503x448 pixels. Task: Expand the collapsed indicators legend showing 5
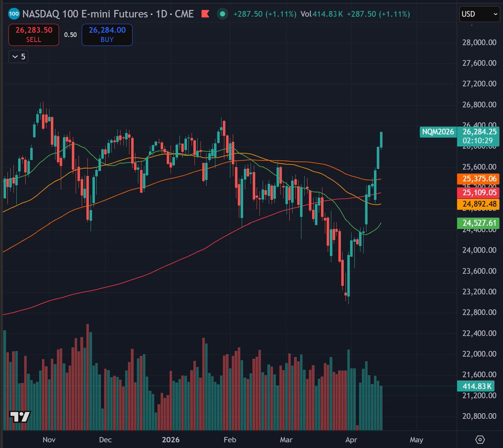click(x=18, y=57)
